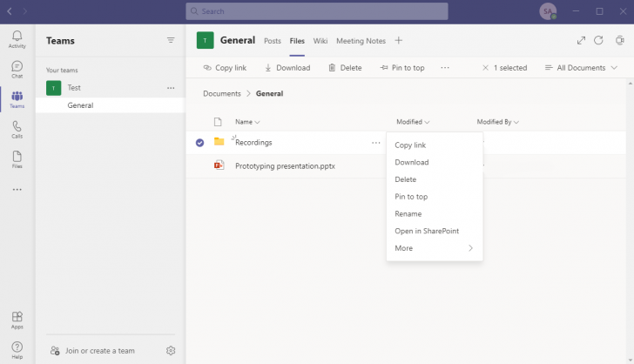Open the Calls phone icon
Viewport: 634px width, 364px height.
click(17, 130)
